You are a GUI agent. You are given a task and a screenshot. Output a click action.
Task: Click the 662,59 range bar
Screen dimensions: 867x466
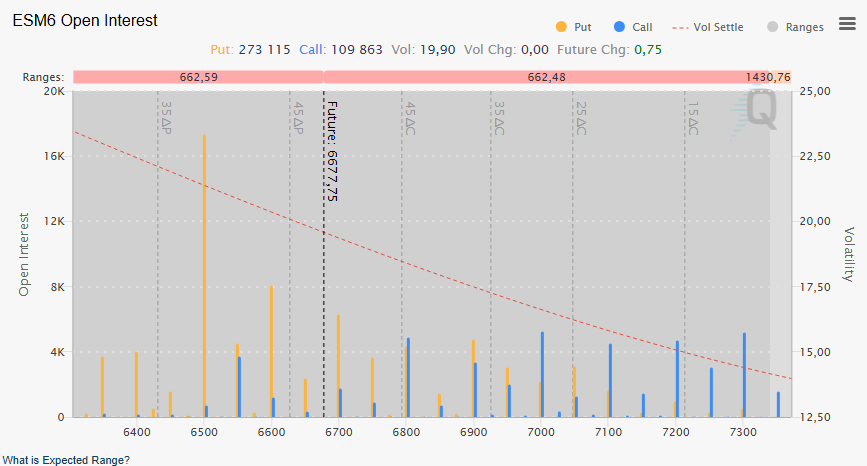198,77
